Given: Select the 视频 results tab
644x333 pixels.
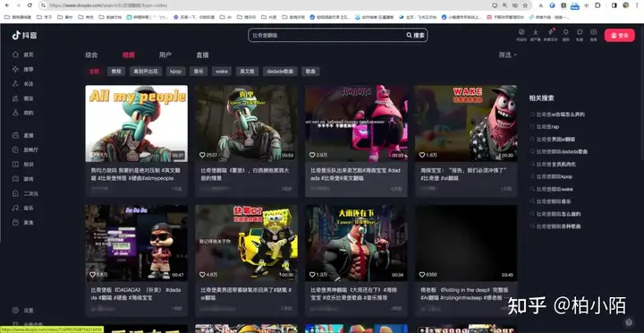Looking at the screenshot, I should click(x=129, y=55).
